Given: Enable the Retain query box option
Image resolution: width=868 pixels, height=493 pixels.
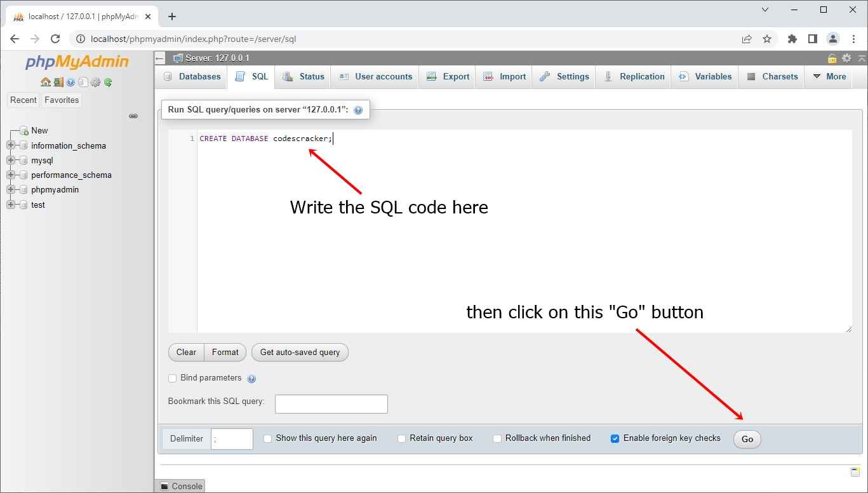Looking at the screenshot, I should (x=401, y=438).
